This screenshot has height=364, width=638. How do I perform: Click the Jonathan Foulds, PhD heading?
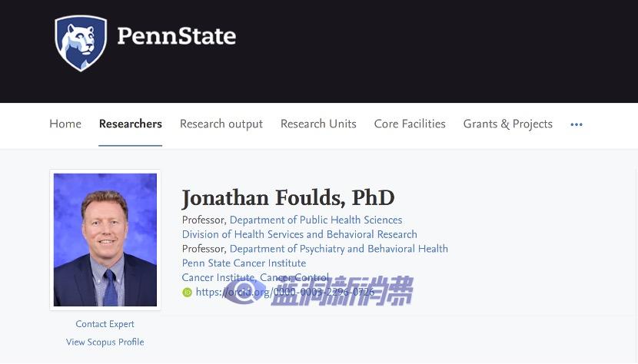(x=288, y=198)
